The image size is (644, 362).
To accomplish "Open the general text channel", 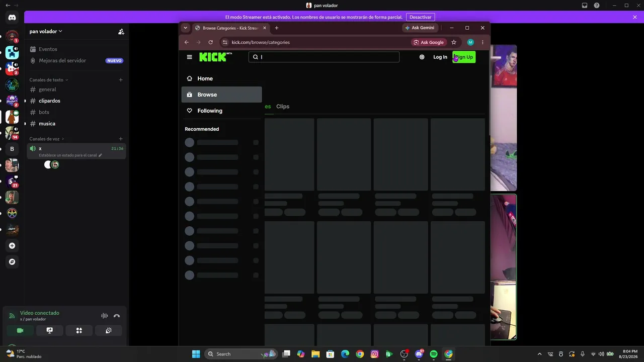I will (x=76, y=89).
